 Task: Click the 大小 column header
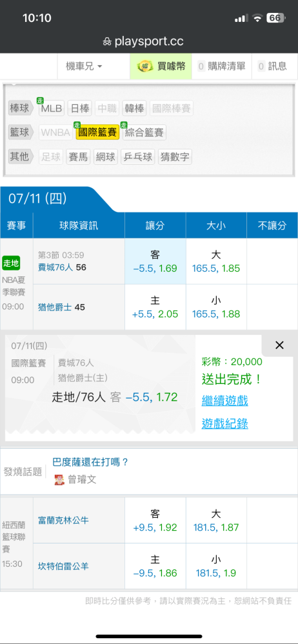click(x=216, y=225)
